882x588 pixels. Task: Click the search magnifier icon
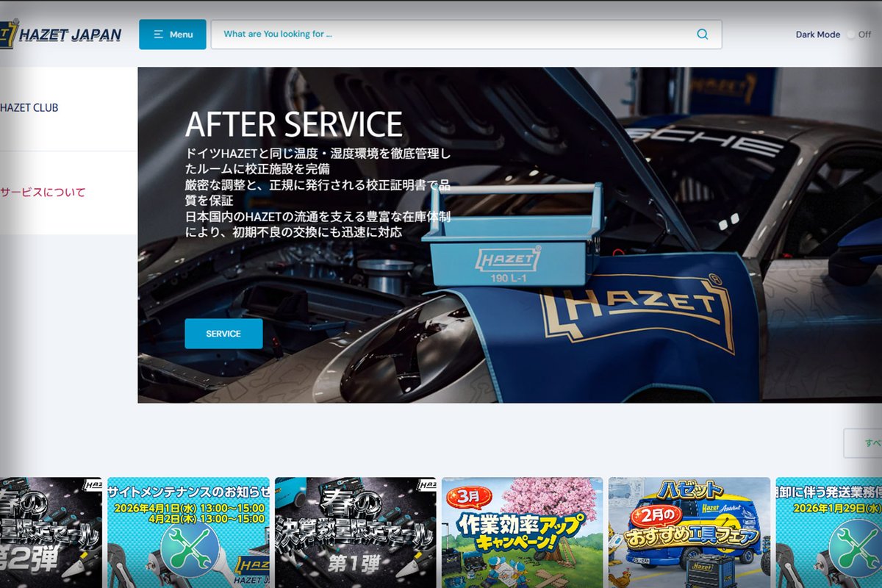[x=702, y=35]
